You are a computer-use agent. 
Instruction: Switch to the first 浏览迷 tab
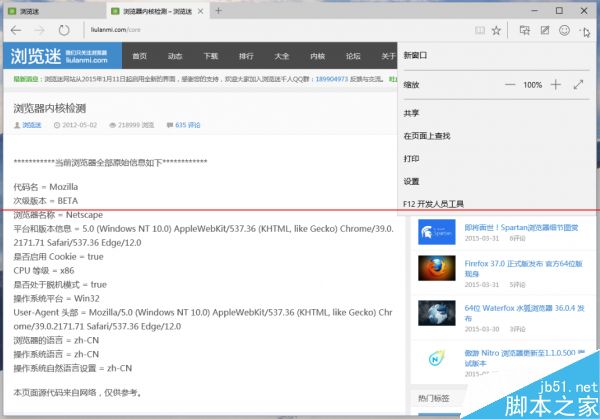coord(55,11)
